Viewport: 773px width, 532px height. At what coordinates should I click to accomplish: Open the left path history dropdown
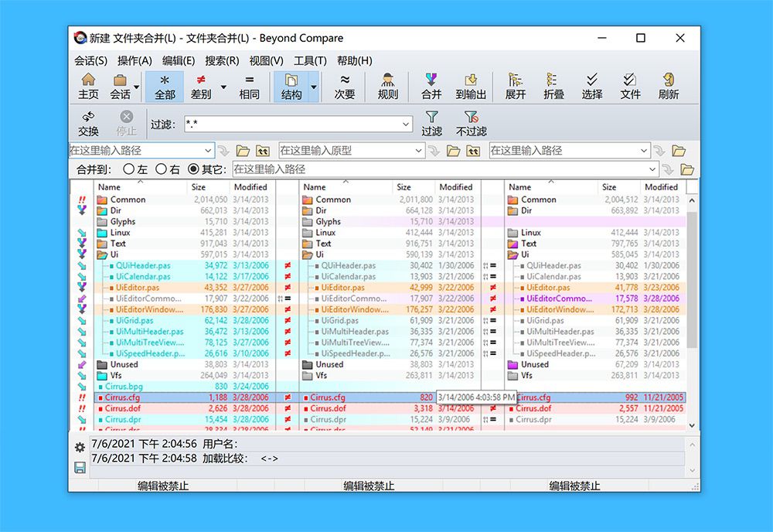tap(208, 150)
